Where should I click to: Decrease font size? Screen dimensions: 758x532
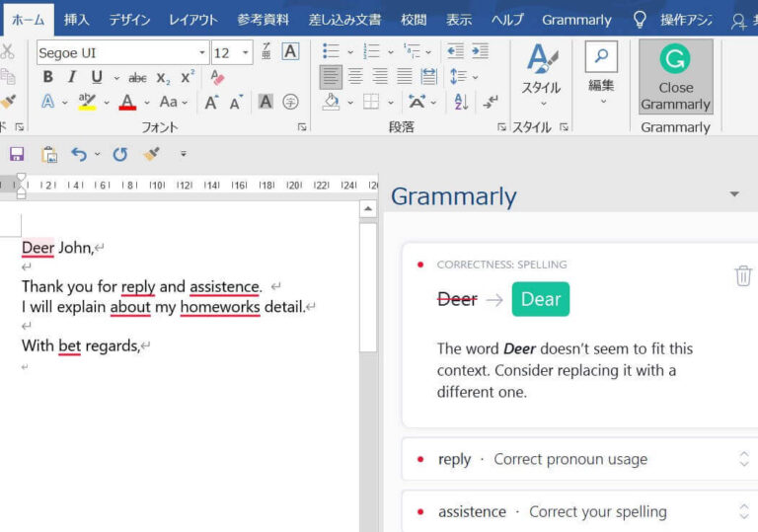236,102
